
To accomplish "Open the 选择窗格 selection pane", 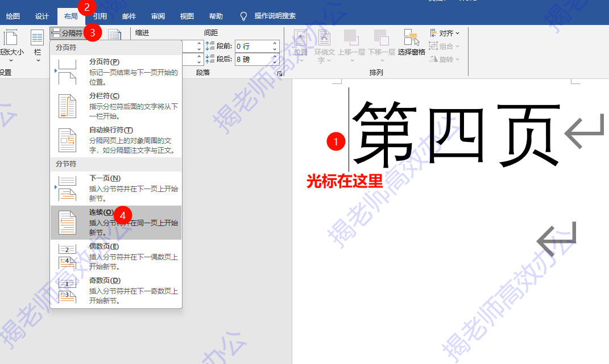I will point(411,43).
